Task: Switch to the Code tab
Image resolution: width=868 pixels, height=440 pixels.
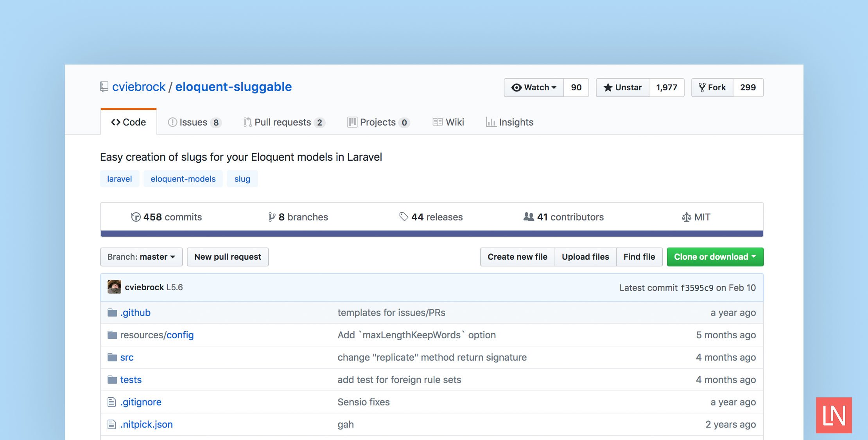Action: [129, 122]
